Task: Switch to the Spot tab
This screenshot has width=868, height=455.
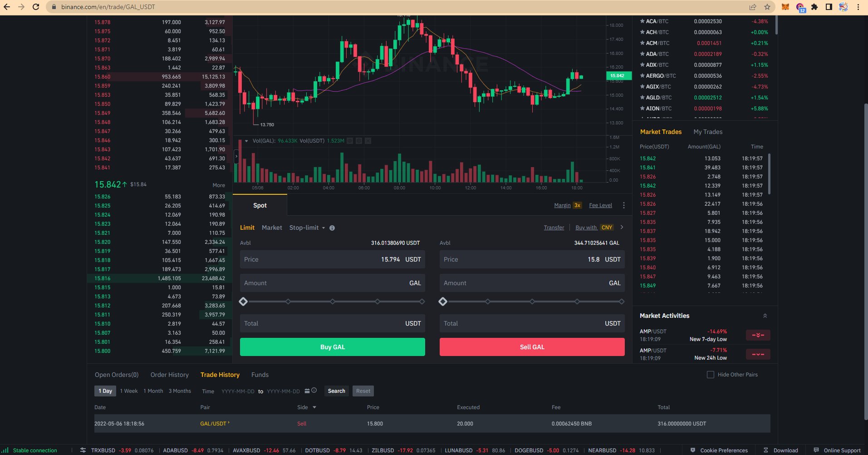Action: (260, 205)
